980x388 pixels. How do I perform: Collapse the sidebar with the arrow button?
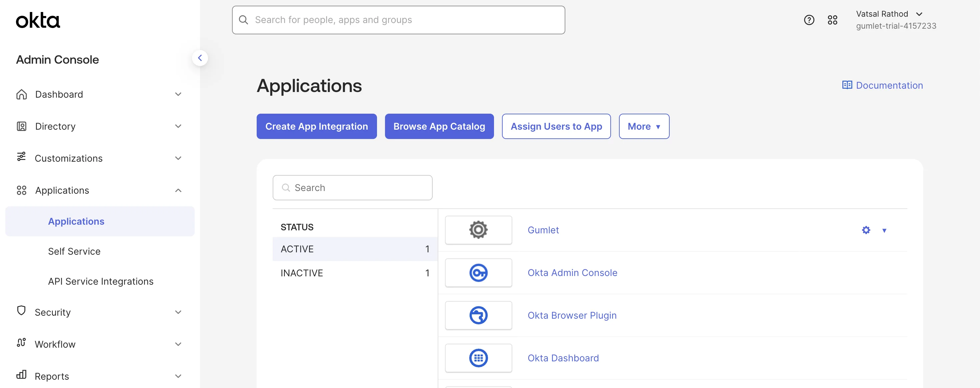point(200,58)
